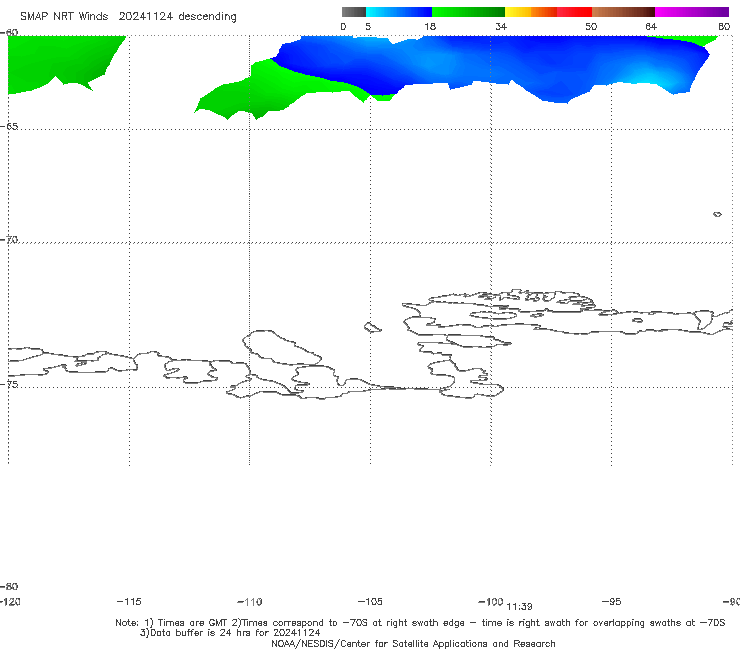This screenshot has height=650, width=740.
Task: Click the gray segment of the color bar
Action: (x=354, y=12)
